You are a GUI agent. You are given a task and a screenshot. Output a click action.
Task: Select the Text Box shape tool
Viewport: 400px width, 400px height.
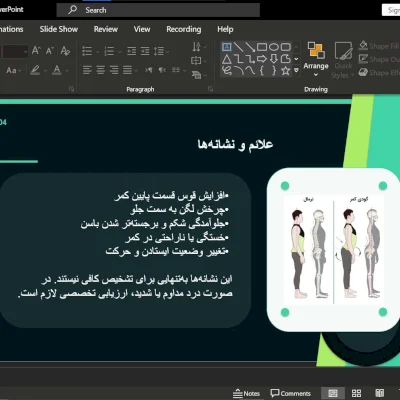click(227, 47)
